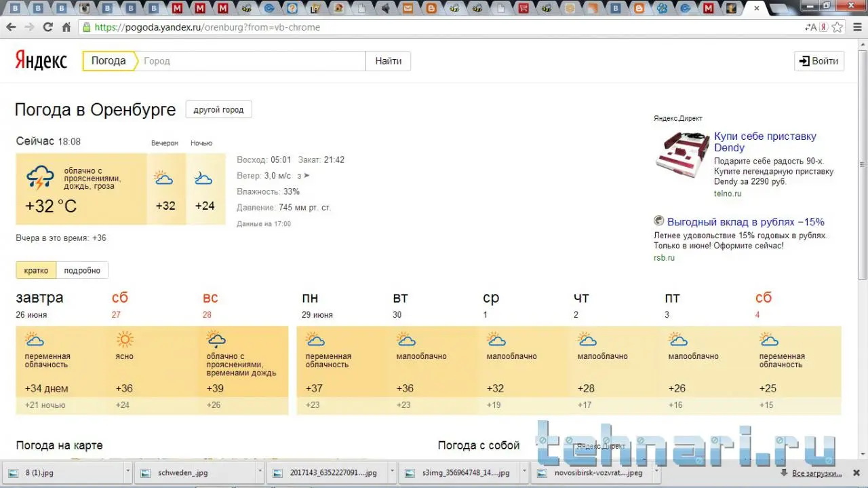Open the telno.ru link
Viewport: 868px width, 488px height.
coord(728,193)
